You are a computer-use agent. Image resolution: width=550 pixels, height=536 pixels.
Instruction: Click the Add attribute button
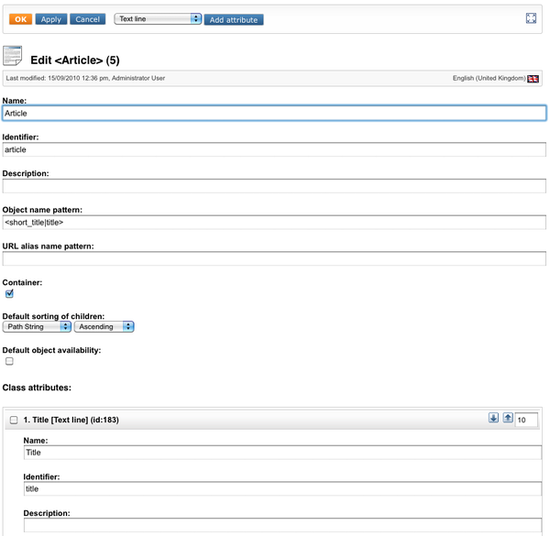[234, 20]
